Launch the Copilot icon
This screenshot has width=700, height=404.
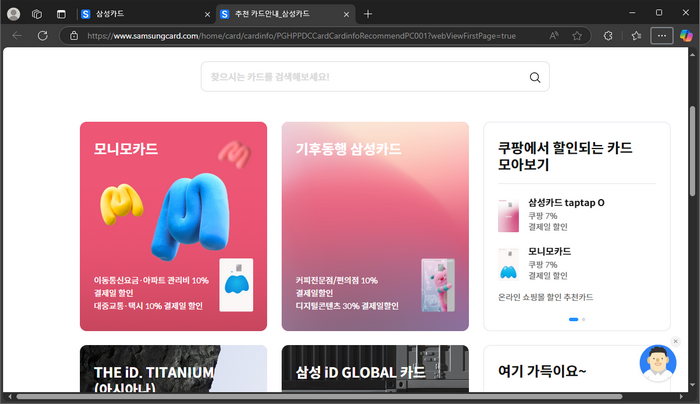click(x=686, y=36)
